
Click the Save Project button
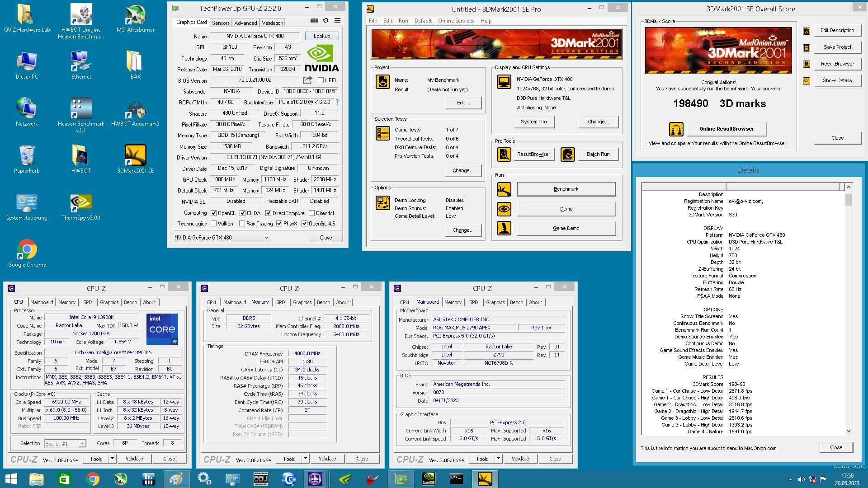[837, 47]
